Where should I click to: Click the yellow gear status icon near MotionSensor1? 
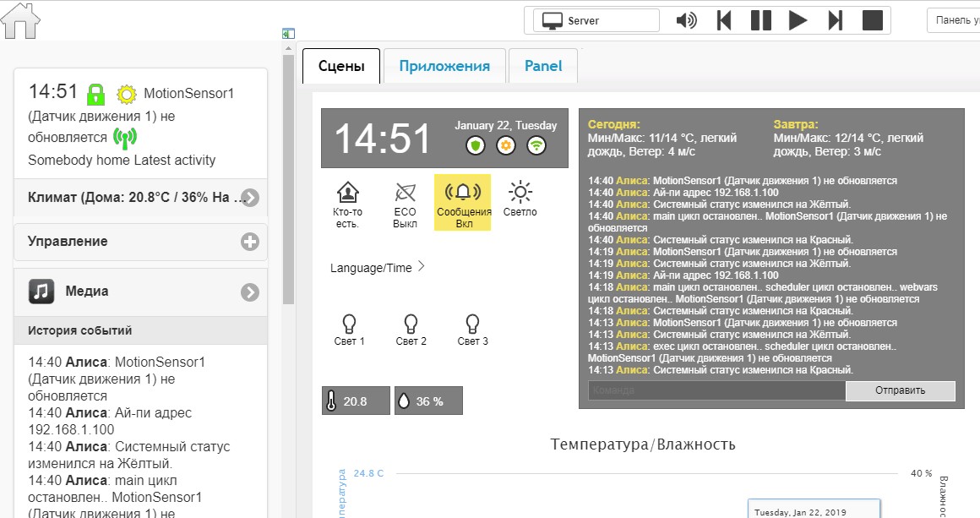(x=126, y=95)
